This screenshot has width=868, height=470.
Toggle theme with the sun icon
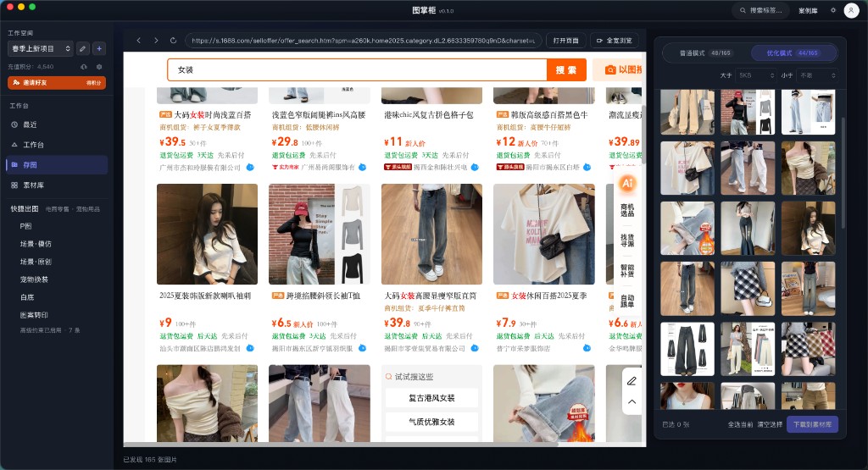(833, 10)
